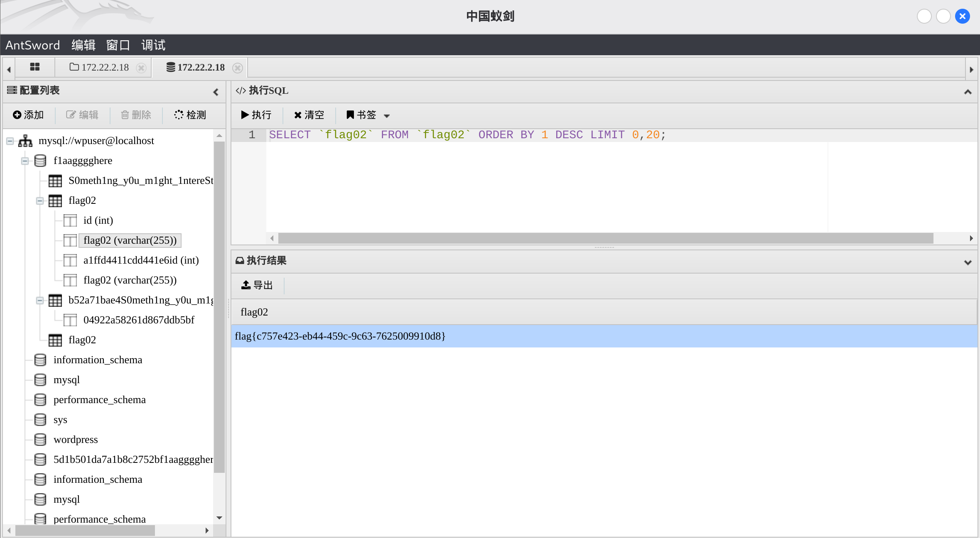Viewport: 980px width, 538px height.
Task: Click the first mysql database icon
Action: coord(40,380)
